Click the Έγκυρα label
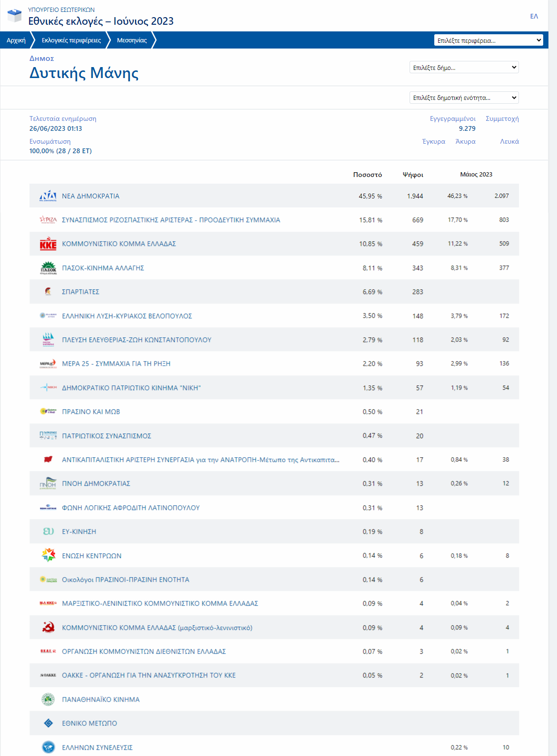This screenshot has width=557, height=756. [434, 142]
